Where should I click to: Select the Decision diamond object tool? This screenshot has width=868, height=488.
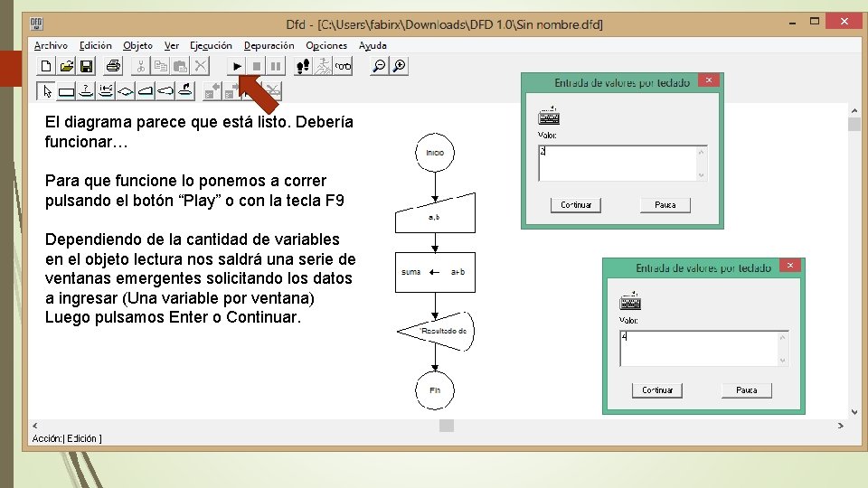point(126,91)
